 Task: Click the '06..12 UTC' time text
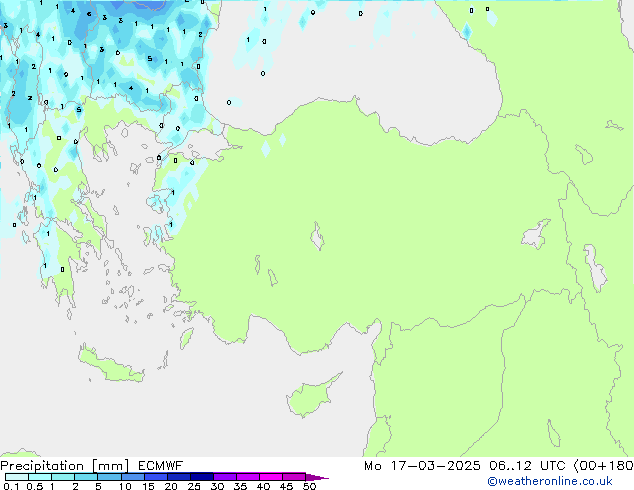coord(527,466)
